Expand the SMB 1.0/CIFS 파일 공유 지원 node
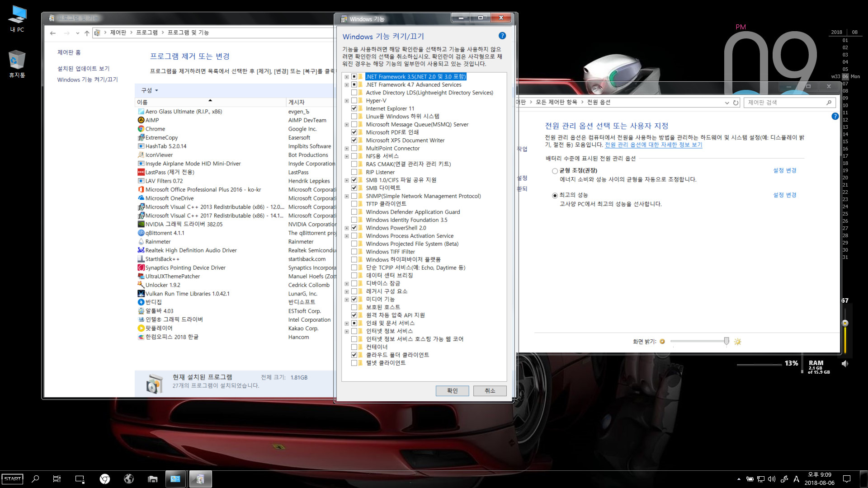The image size is (868, 488). 347,180
